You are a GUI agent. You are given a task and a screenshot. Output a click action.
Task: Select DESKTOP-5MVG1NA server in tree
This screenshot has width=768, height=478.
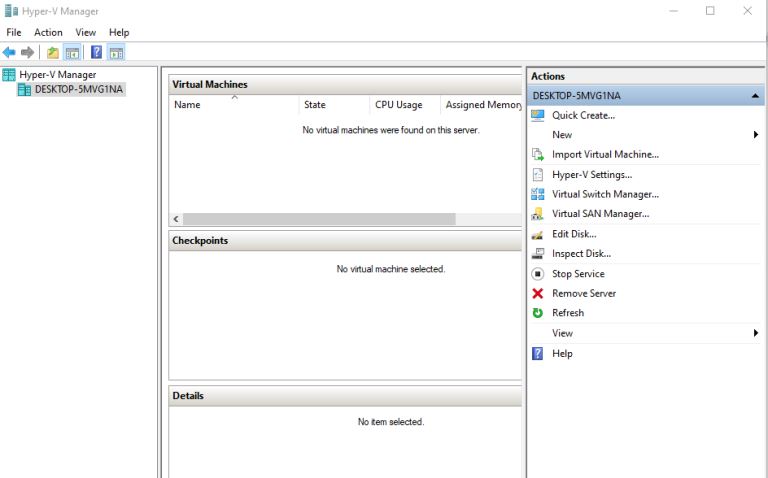pyautogui.click(x=79, y=89)
